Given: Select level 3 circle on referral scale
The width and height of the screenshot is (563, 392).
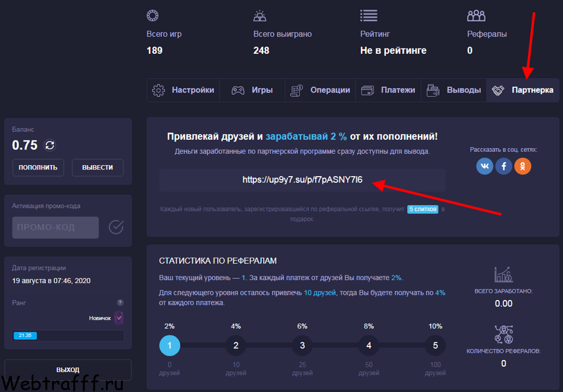Looking at the screenshot, I should [x=302, y=345].
